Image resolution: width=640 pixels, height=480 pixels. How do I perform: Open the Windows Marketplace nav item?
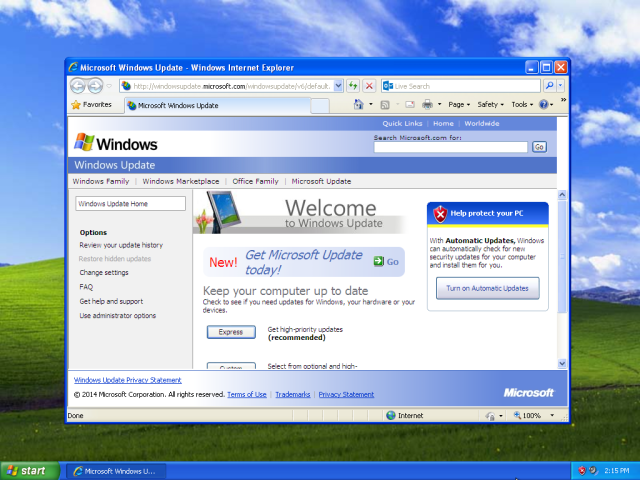(x=180, y=181)
